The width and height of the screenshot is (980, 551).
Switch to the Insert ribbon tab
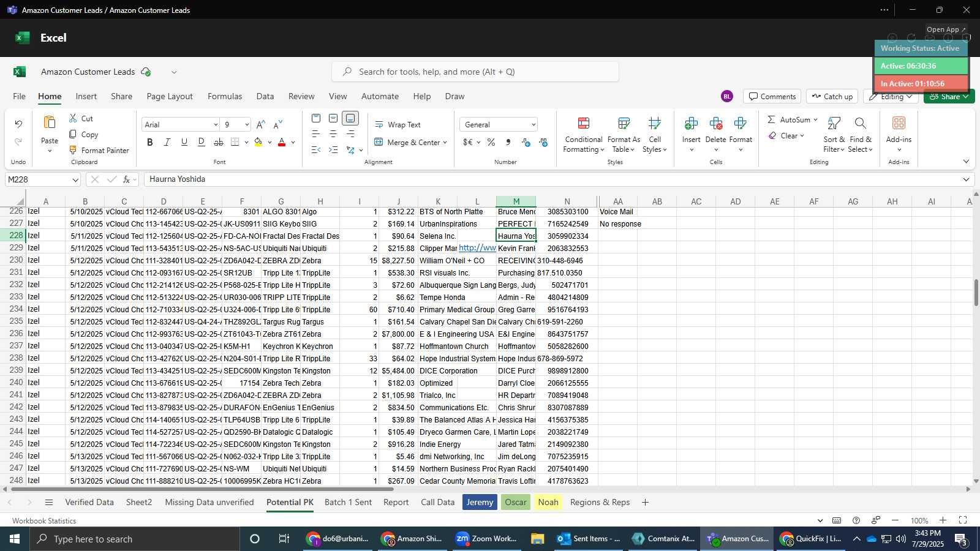click(x=86, y=96)
